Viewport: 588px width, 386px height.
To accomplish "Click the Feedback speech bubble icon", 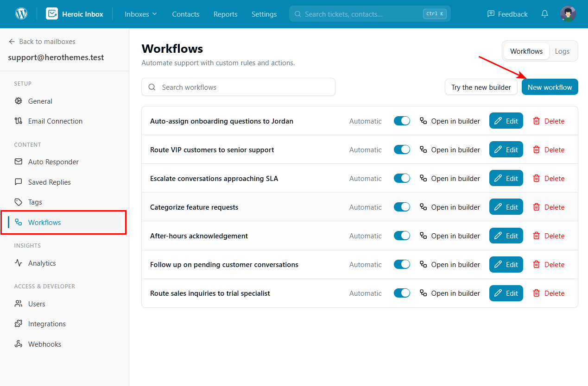I will pos(491,14).
